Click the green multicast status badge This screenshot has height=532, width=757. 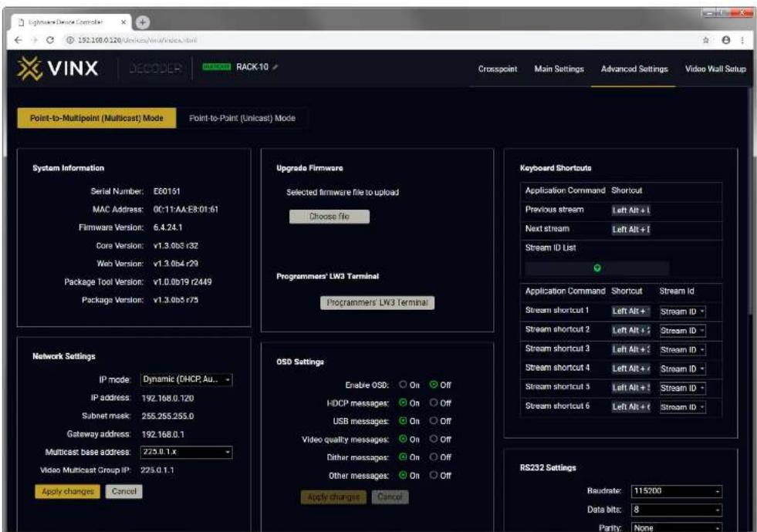(x=216, y=67)
